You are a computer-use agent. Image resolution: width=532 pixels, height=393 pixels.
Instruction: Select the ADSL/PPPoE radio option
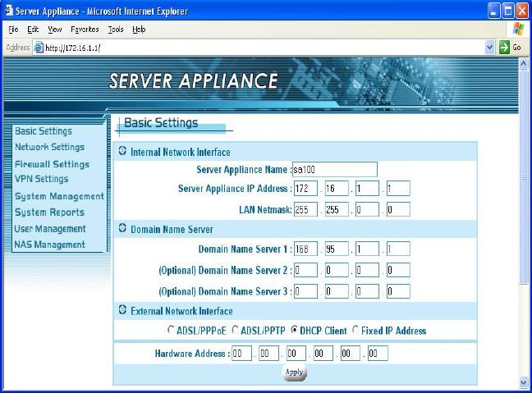170,331
